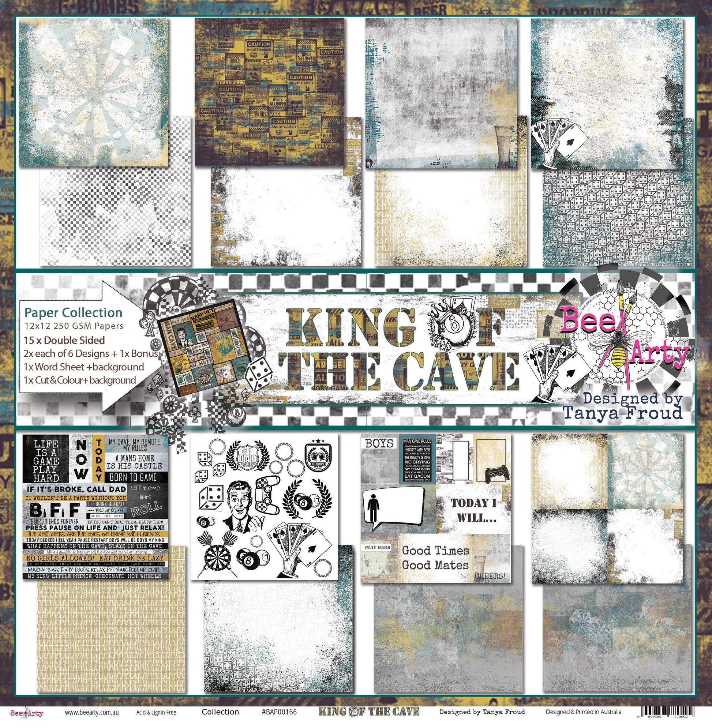Click the BFF Beer Friends Forever block

click(x=54, y=513)
